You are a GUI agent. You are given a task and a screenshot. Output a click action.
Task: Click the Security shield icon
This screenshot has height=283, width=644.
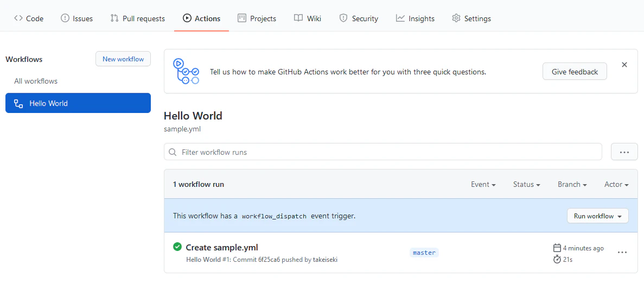[343, 18]
